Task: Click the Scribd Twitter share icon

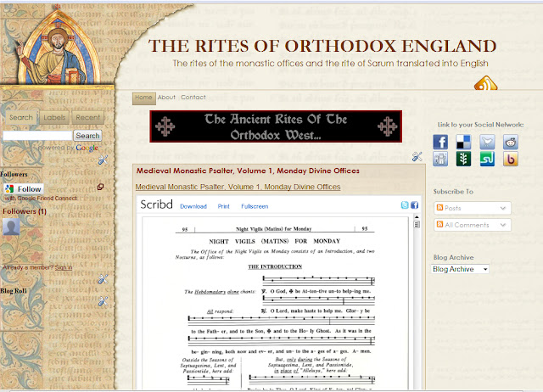Action: (x=405, y=205)
